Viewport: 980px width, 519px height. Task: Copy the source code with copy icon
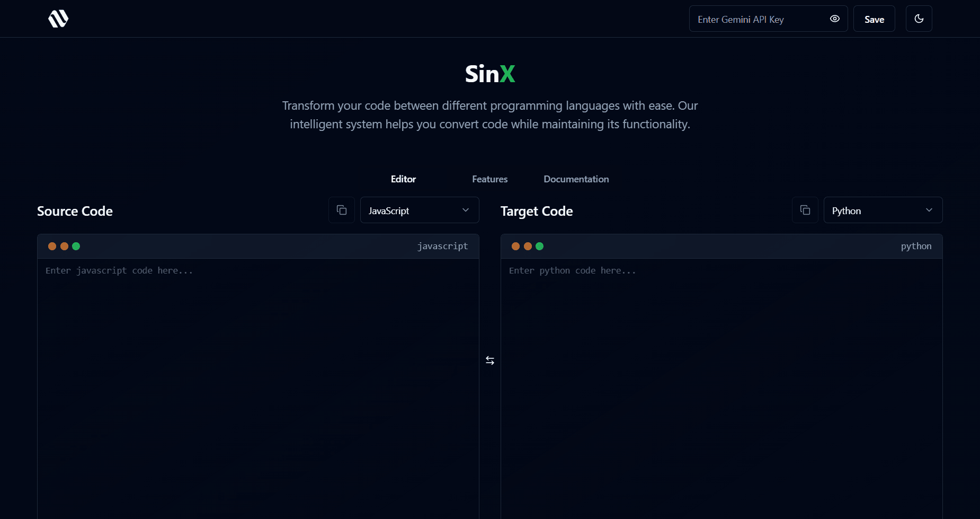click(342, 210)
